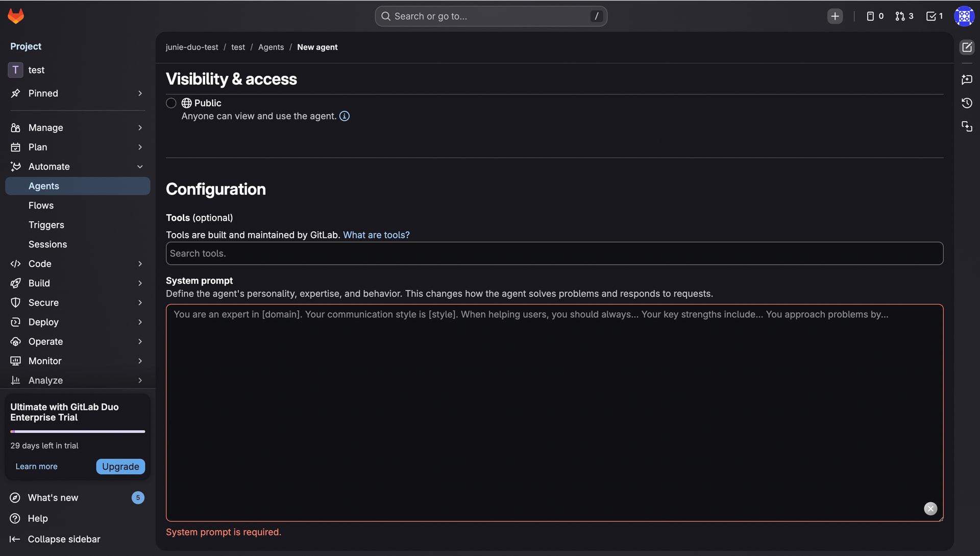Click Help question mark icon
The image size is (980, 556).
coord(15,519)
